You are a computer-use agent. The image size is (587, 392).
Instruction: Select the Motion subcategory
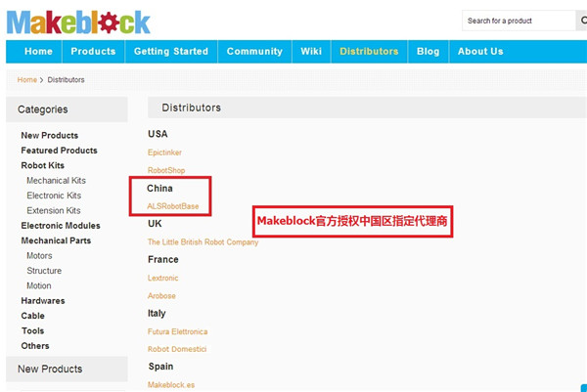[x=39, y=285]
